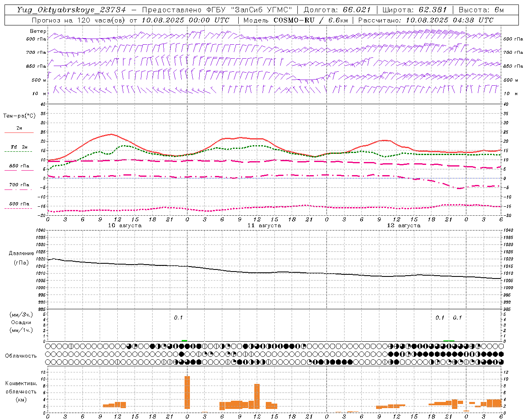Click the orange convective bar at 11 August 12h
This screenshot has width=525, height=420.
pyautogui.click(x=257, y=396)
